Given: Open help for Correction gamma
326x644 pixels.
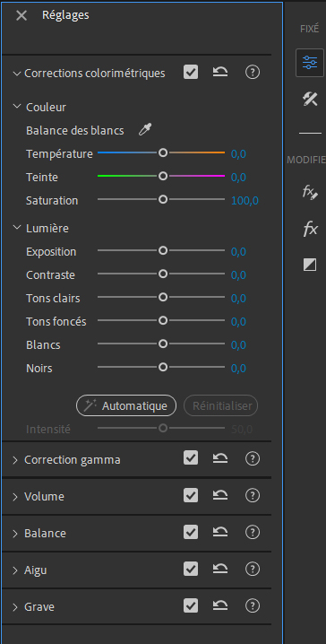Looking at the screenshot, I should click(x=253, y=458).
